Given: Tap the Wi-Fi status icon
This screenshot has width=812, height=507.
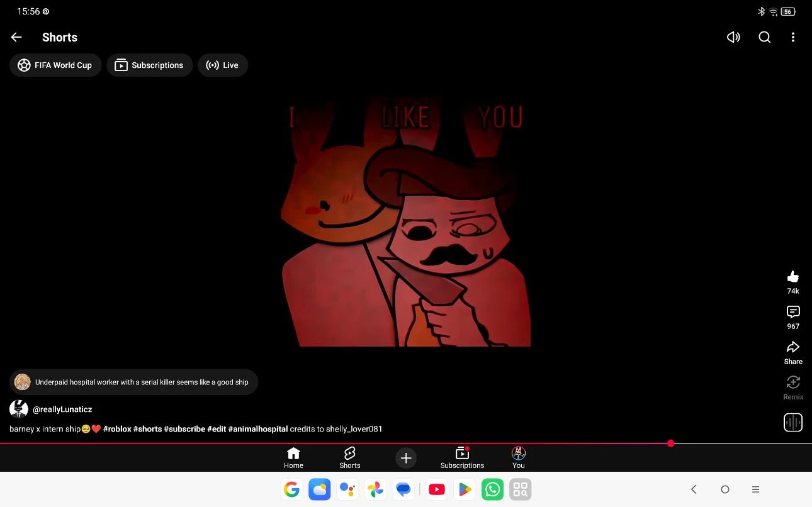Looking at the screenshot, I should coord(774,11).
